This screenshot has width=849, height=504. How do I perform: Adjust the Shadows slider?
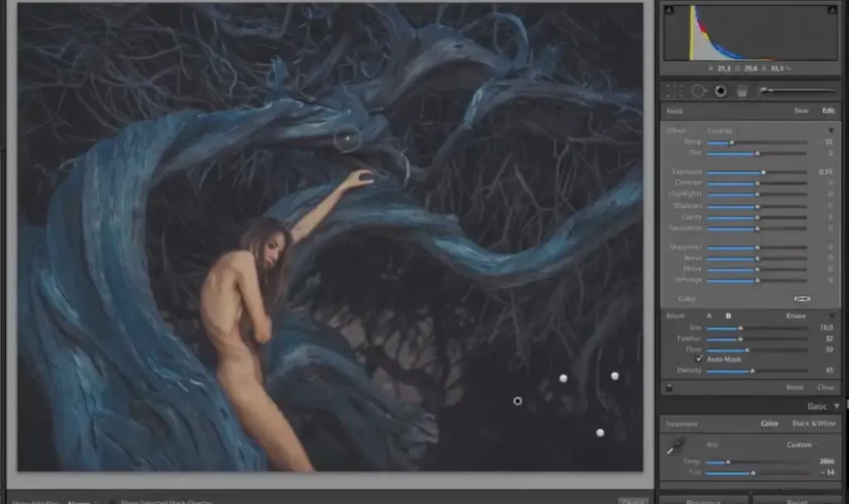[757, 206]
